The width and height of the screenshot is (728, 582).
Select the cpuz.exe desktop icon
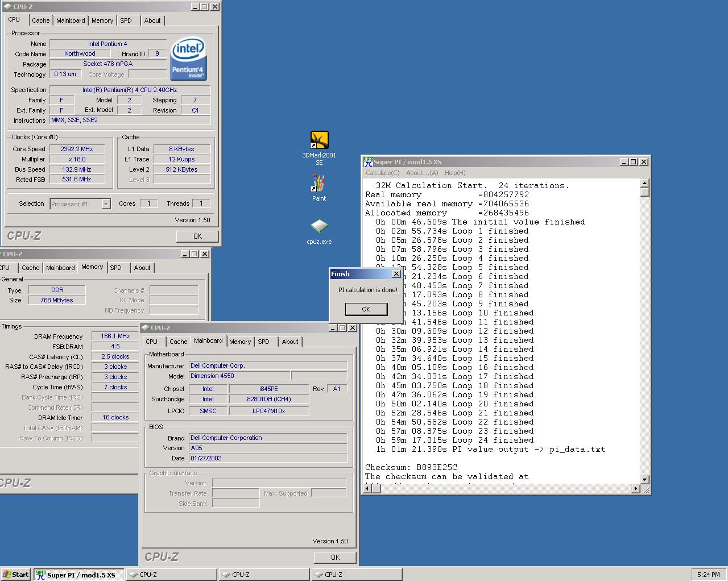pos(319,231)
